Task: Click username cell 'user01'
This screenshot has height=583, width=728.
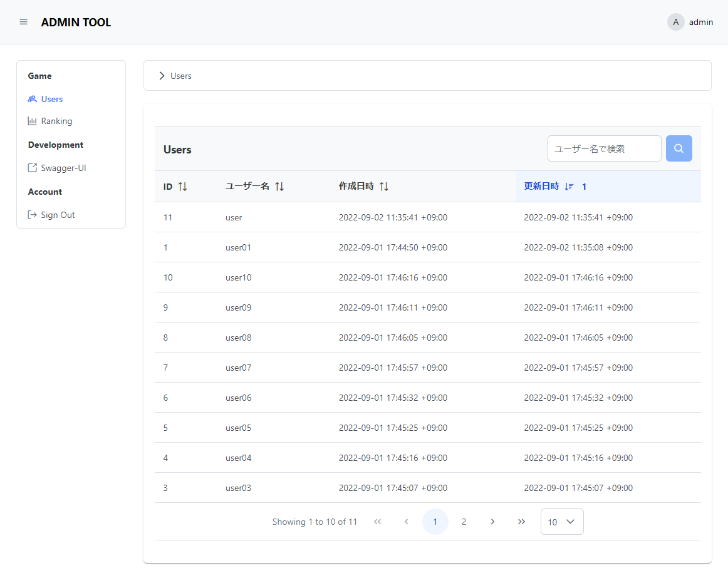Action: click(238, 248)
